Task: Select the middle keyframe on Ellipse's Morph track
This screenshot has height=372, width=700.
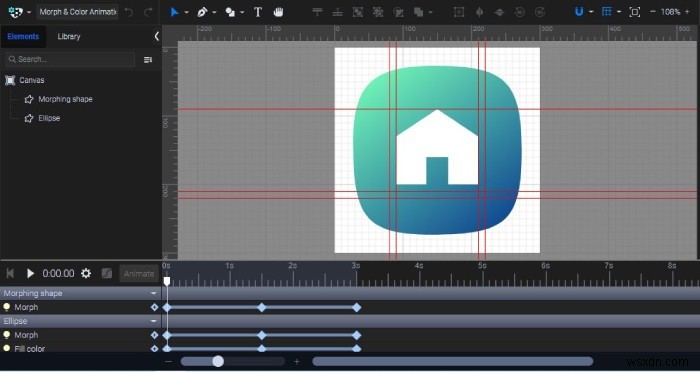Action: tap(262, 335)
